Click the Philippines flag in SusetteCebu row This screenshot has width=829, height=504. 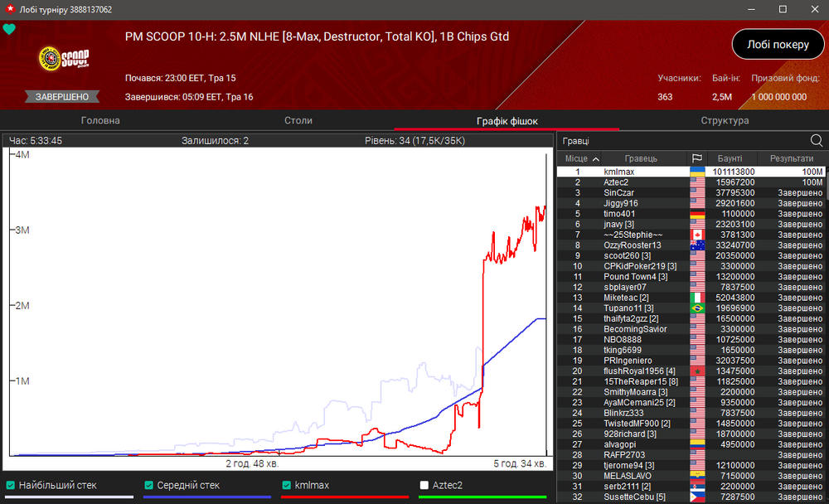[x=697, y=497]
